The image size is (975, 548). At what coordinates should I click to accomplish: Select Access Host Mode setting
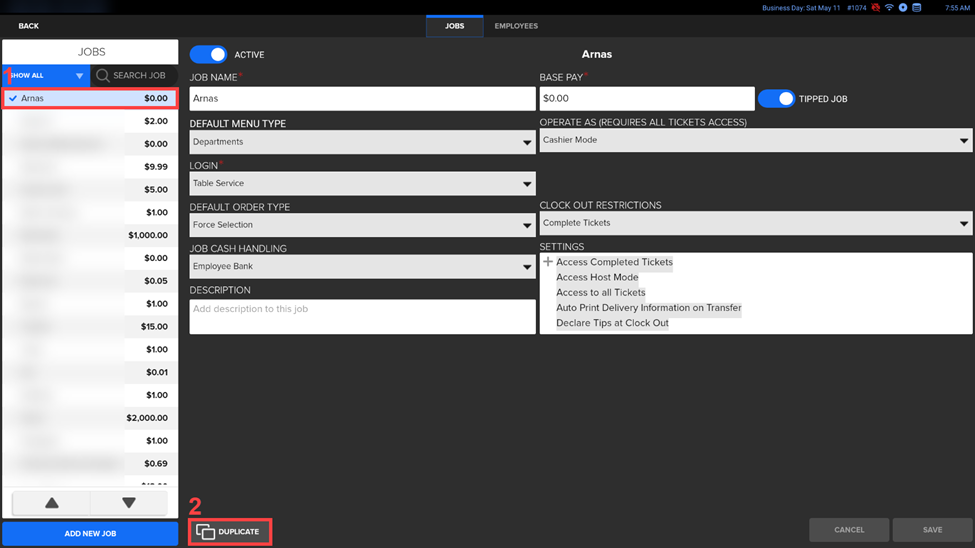tap(597, 277)
